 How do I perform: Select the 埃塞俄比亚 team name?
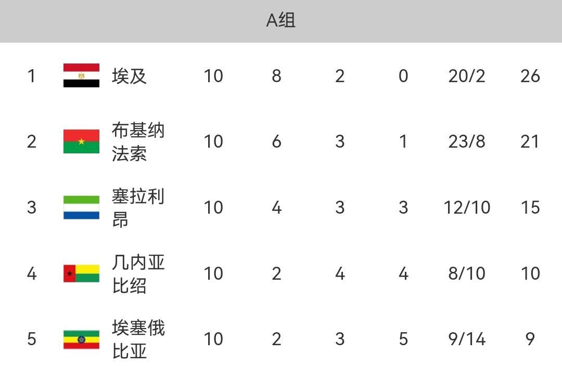click(x=138, y=339)
